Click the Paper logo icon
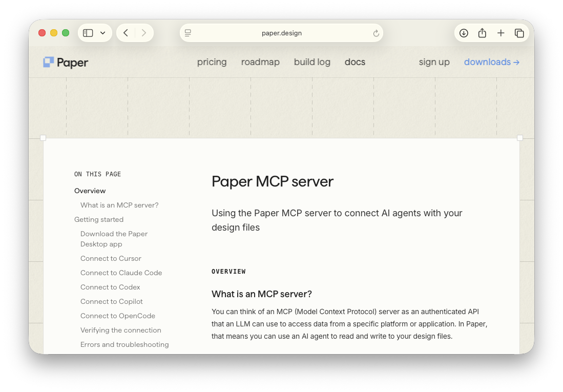563x392 pixels. 49,61
